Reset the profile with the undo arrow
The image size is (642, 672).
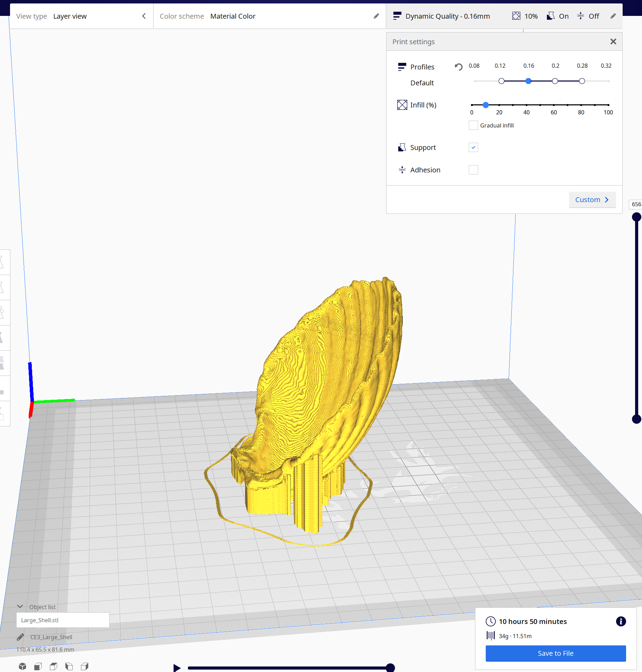[x=459, y=67]
